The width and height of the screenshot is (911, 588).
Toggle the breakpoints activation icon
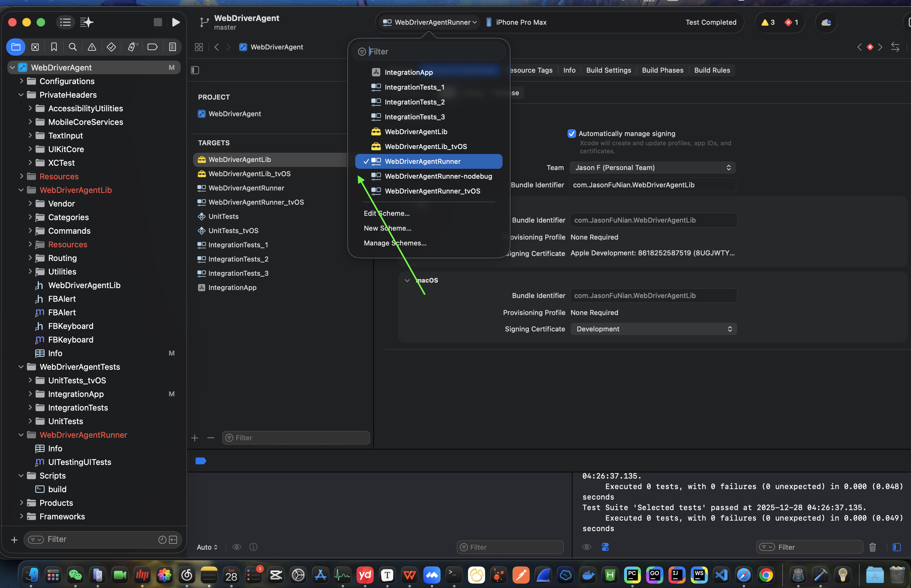pos(201,461)
